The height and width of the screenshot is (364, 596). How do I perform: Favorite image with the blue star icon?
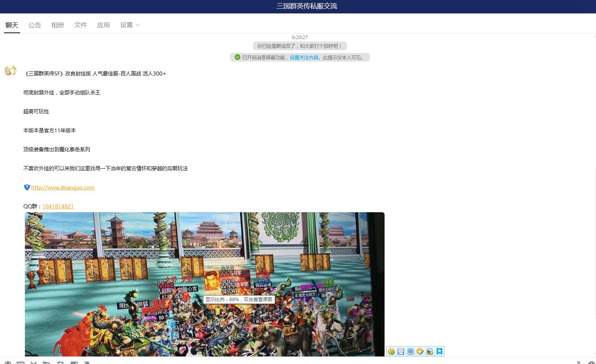[x=439, y=351]
